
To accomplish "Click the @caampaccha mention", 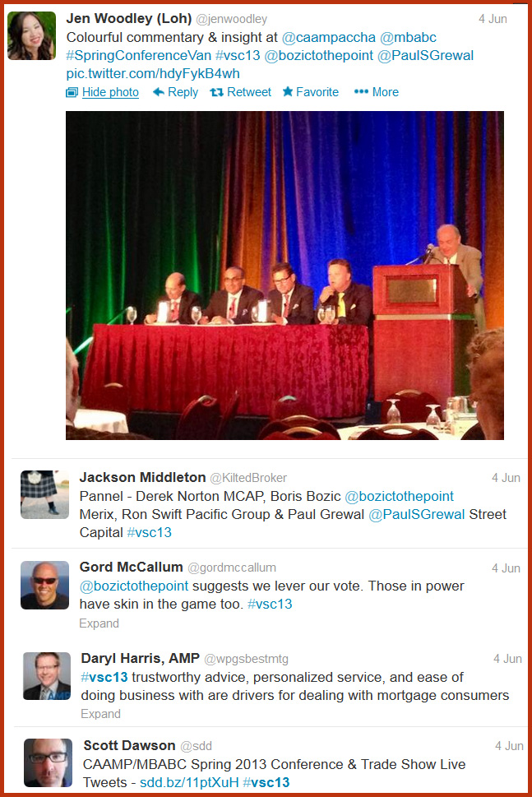I will [x=329, y=38].
